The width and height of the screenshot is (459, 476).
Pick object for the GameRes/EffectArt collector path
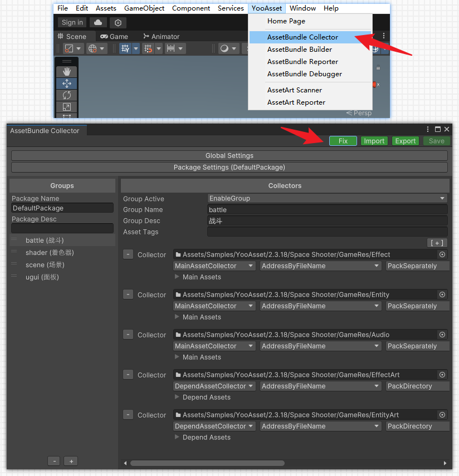click(x=442, y=375)
